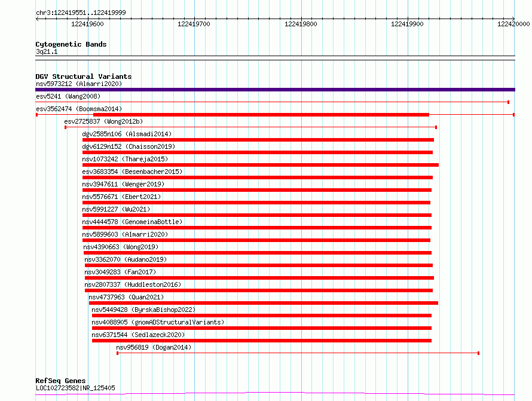Click nsv4088905 (gnomADStructuralVariants) label

[158, 322]
